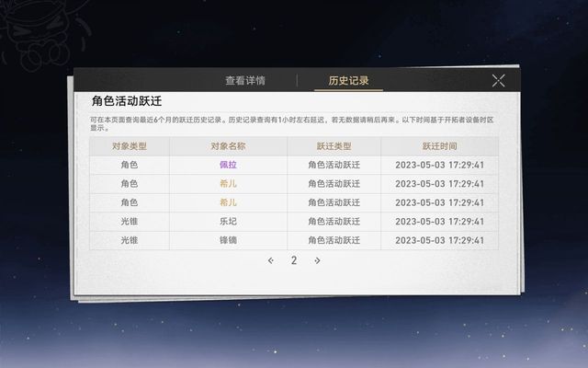Click the 跃迁时间 column header
The width and height of the screenshot is (588, 368).
439,146
